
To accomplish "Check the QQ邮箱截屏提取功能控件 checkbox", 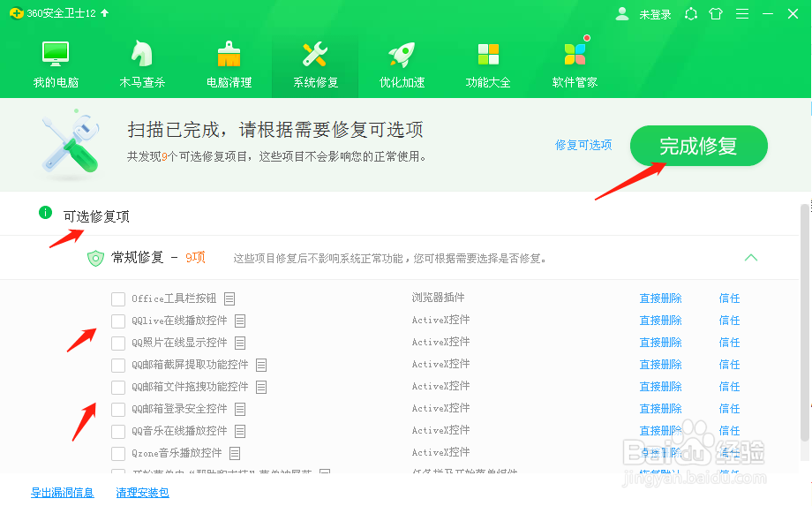I will (118, 365).
